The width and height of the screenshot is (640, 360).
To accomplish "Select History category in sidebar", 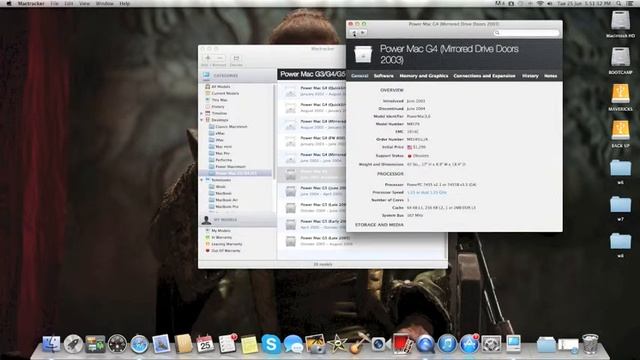I will [218, 107].
